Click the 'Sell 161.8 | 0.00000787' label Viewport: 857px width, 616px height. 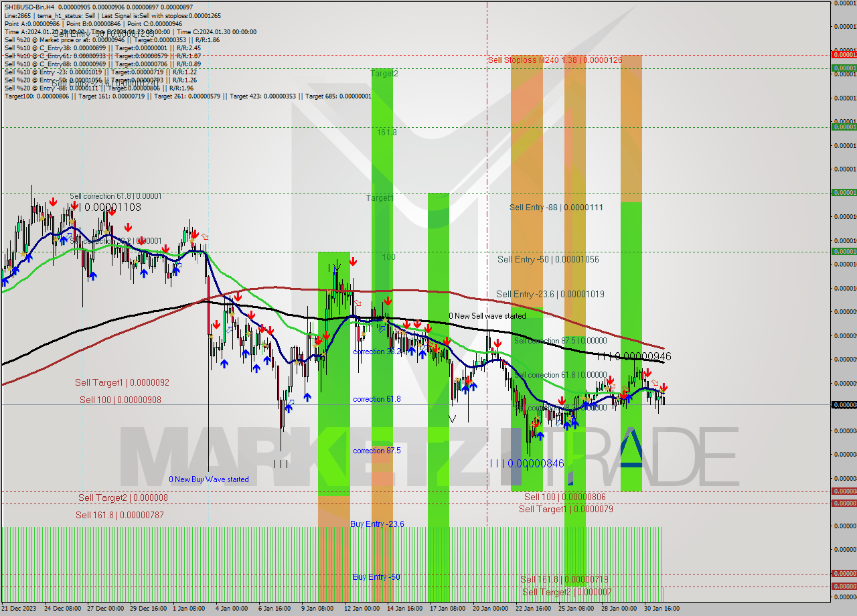120,515
